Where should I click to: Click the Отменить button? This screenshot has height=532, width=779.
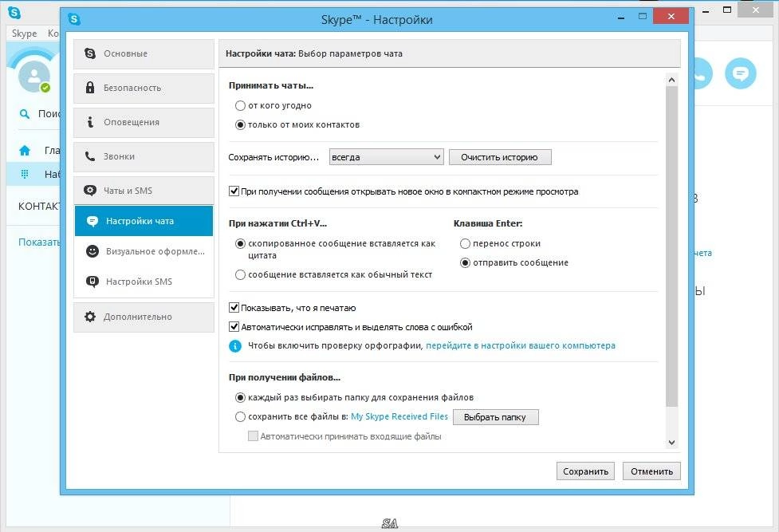pos(651,471)
